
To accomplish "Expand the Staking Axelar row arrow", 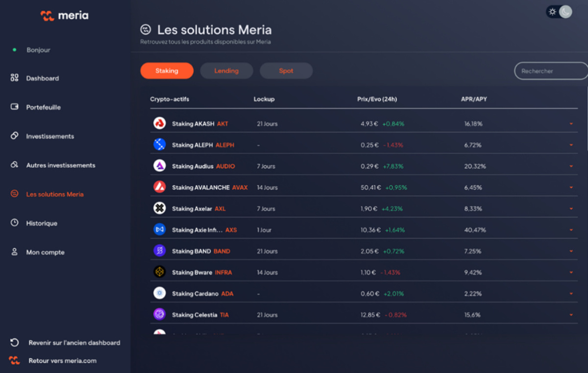I will [x=571, y=209].
